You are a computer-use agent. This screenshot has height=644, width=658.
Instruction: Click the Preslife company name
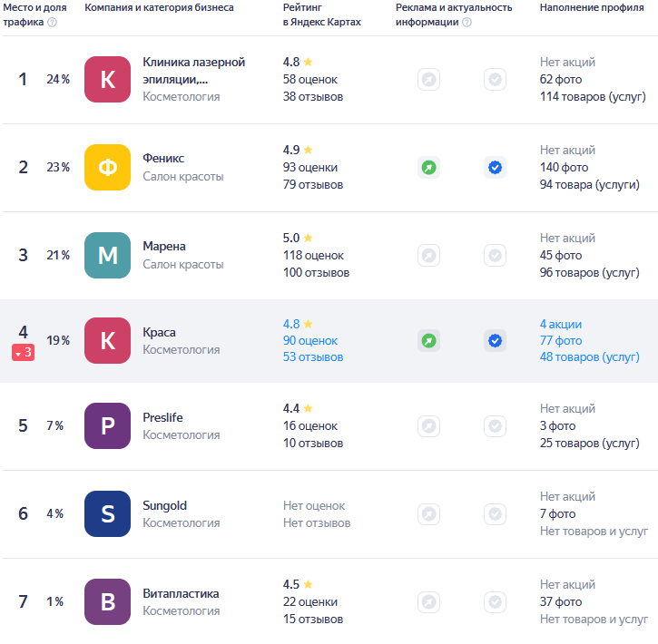[162, 417]
